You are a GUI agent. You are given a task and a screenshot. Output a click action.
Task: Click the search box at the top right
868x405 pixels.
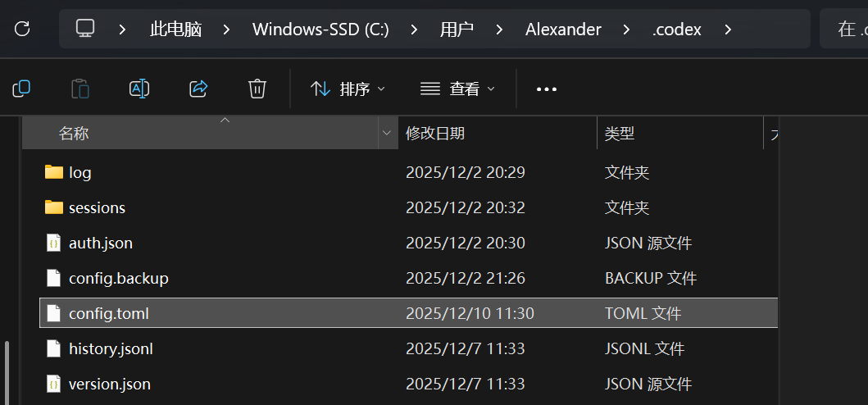[x=843, y=29]
